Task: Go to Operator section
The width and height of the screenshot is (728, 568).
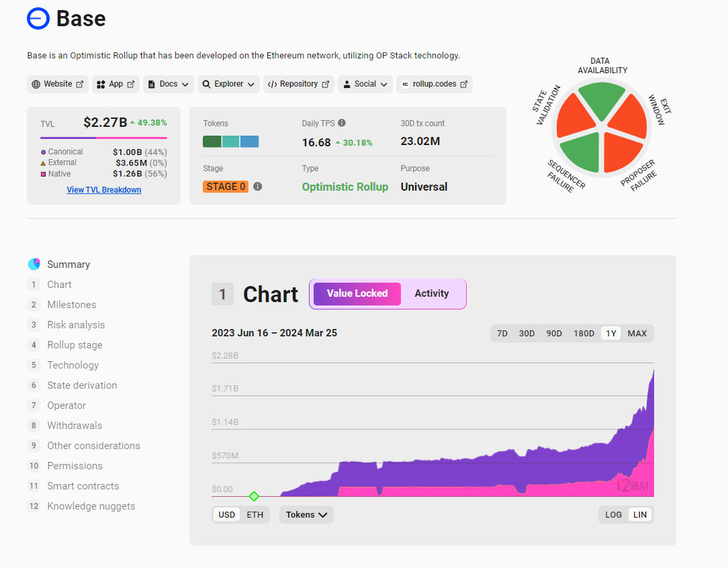Action: tap(66, 406)
